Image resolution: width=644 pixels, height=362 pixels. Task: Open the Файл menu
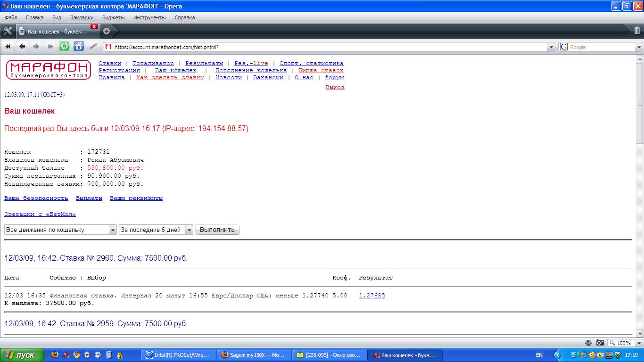click(11, 17)
